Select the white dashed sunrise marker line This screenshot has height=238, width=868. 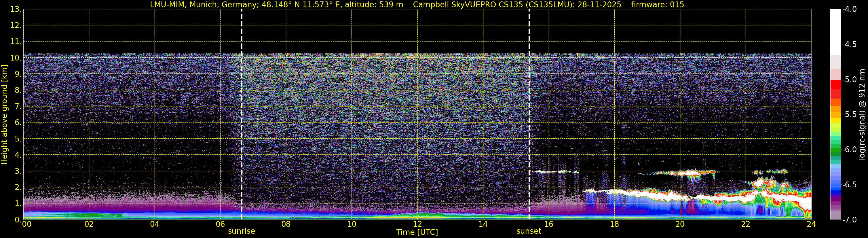pyautogui.click(x=242, y=115)
